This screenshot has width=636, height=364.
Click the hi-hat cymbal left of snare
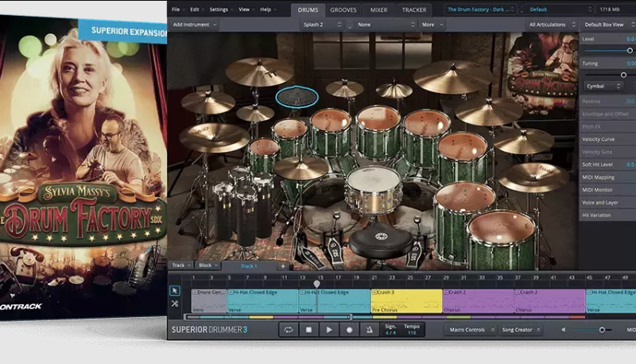click(x=301, y=168)
